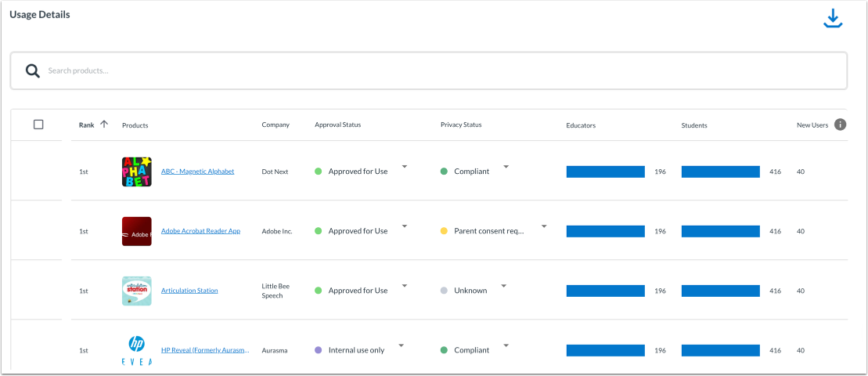Screen dimensions: 868x376
Task: Open Adobe Acrobat Reader app thumbnail
Action: [x=137, y=231]
